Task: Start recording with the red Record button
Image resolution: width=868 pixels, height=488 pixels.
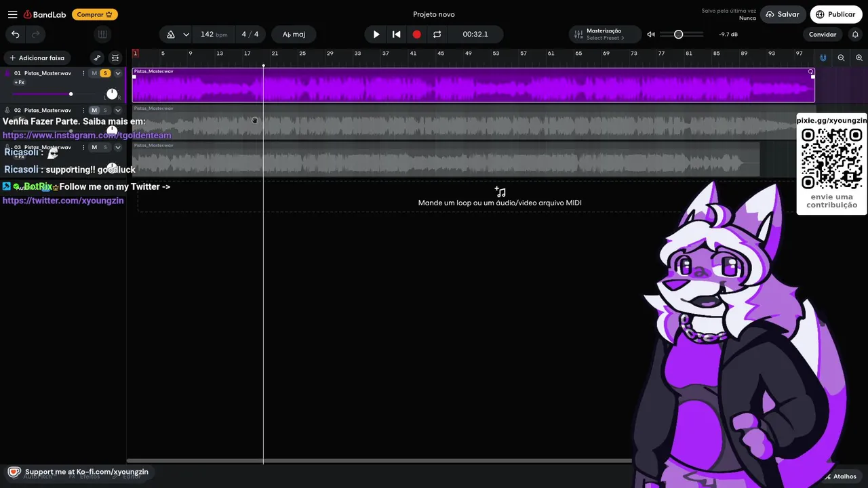Action: 416,35
